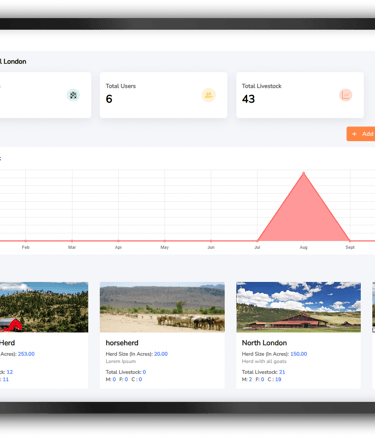Click the yellow users icon on the Total Users card

(209, 95)
